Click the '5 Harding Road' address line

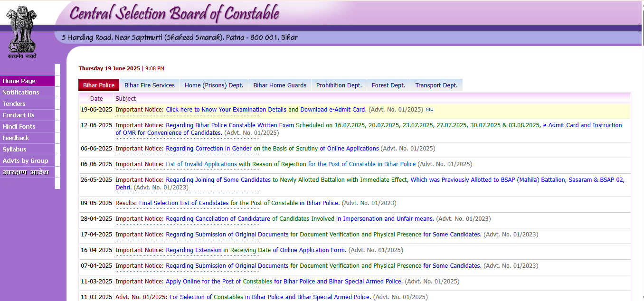pyautogui.click(x=180, y=38)
